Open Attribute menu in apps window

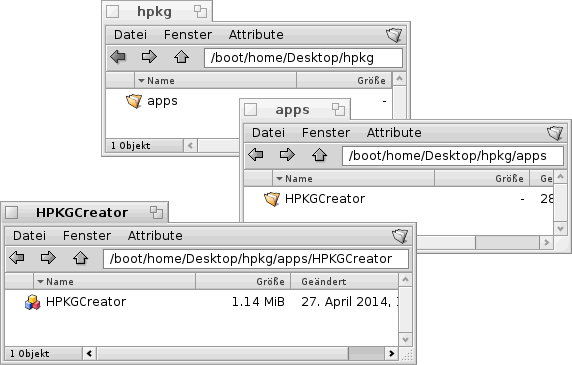coord(394,133)
